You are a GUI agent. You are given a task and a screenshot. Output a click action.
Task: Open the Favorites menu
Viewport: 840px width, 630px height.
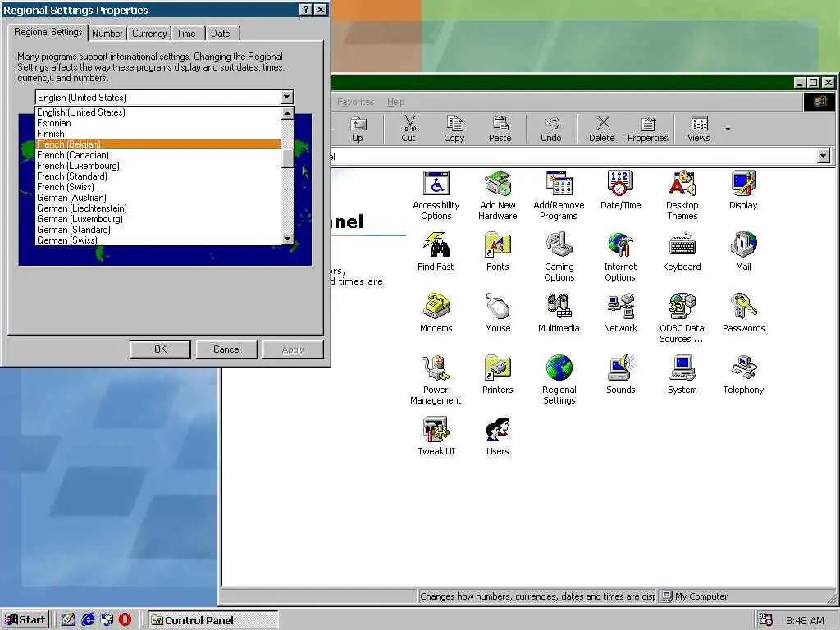[x=356, y=102]
